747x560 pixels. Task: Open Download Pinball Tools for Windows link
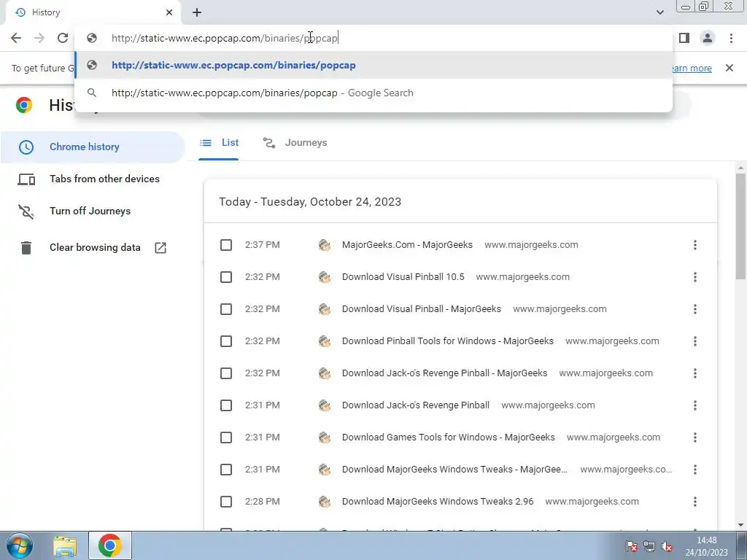(448, 341)
